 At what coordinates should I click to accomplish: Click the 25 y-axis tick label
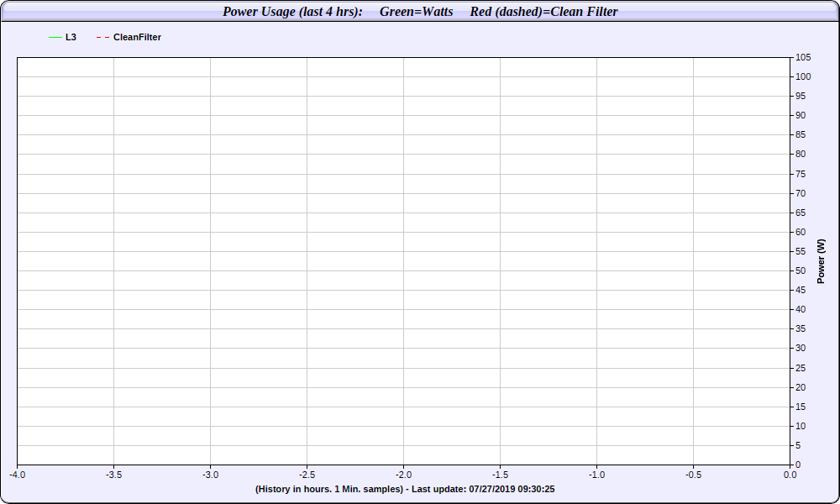coord(801,368)
